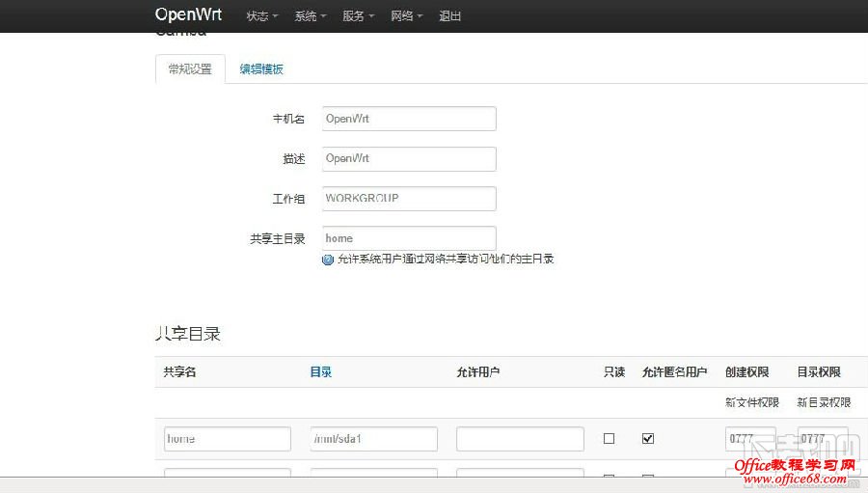Click the 描述 field label
Image resolution: width=868 pixels, height=493 pixels.
pos(294,159)
